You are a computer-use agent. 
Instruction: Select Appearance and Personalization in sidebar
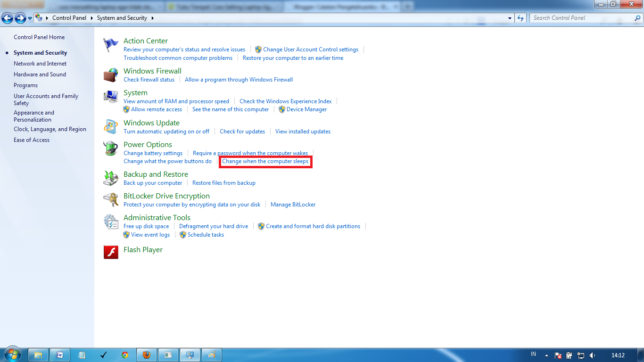click(x=34, y=116)
